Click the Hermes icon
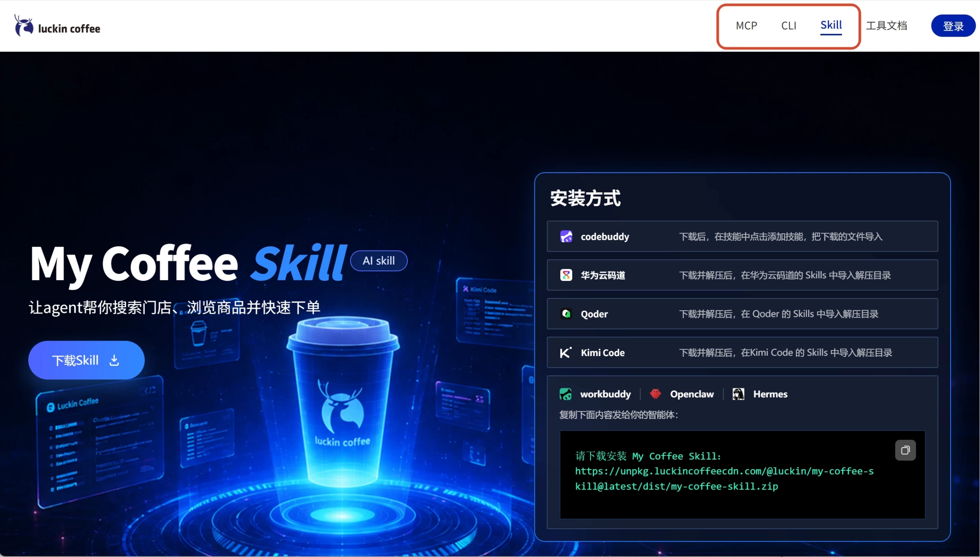 [738, 394]
